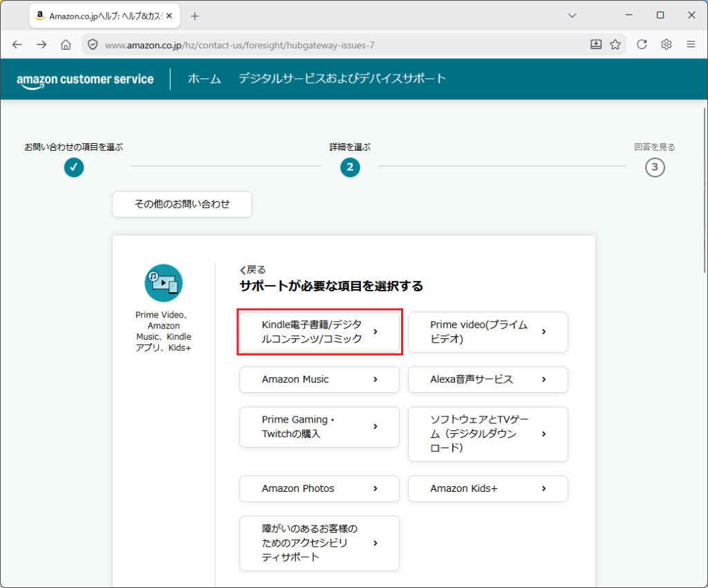This screenshot has width=708, height=588.
Task: Reload the page
Action: click(x=642, y=44)
